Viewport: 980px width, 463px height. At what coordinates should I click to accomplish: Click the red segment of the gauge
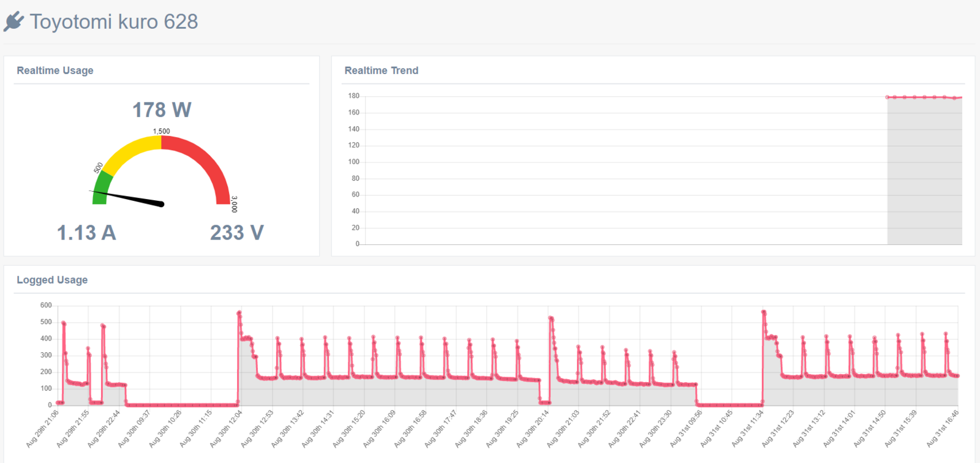pyautogui.click(x=205, y=162)
